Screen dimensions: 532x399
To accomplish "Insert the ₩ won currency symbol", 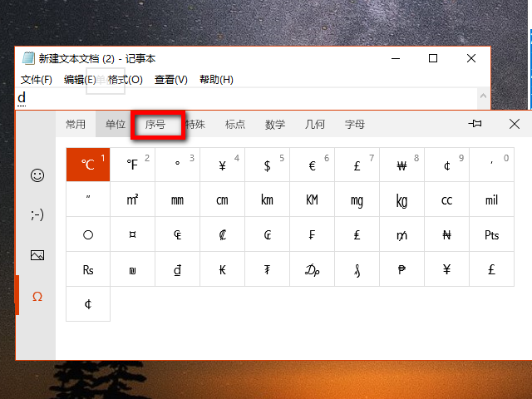I will pyautogui.click(x=402, y=165).
